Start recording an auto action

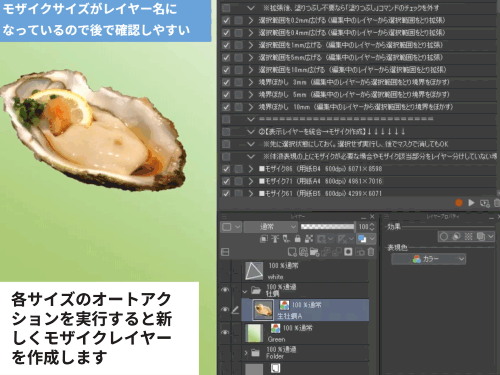pyautogui.click(x=459, y=202)
